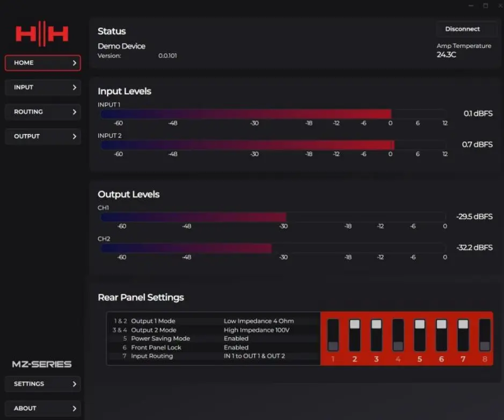Viewport: 504px width, 420px height.
Task: Flip DIP switch 5 for Power Saving
Action: 420,335
